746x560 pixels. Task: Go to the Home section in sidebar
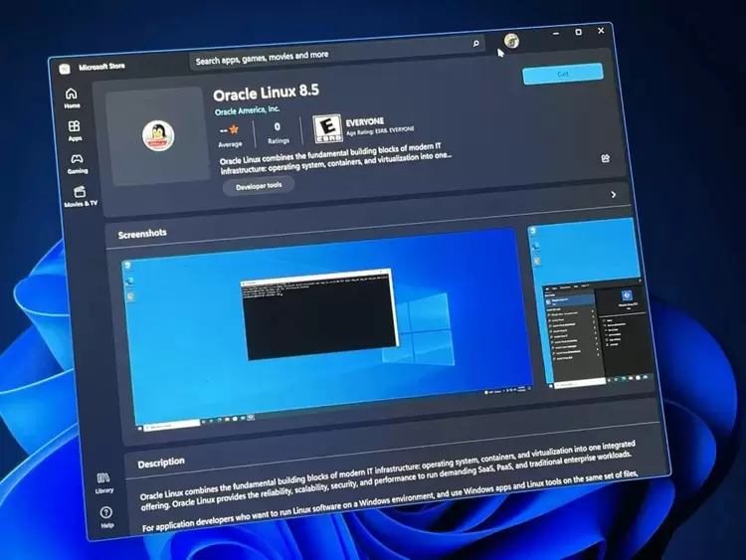71,97
